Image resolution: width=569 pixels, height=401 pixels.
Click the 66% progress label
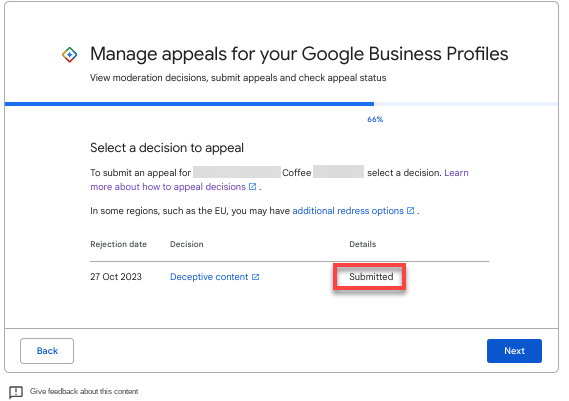coord(375,119)
